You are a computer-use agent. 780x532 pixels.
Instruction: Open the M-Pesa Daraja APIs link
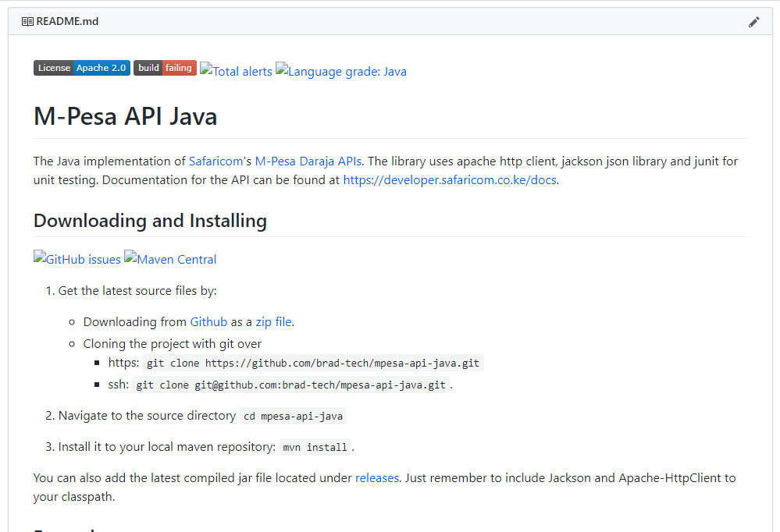(x=308, y=161)
